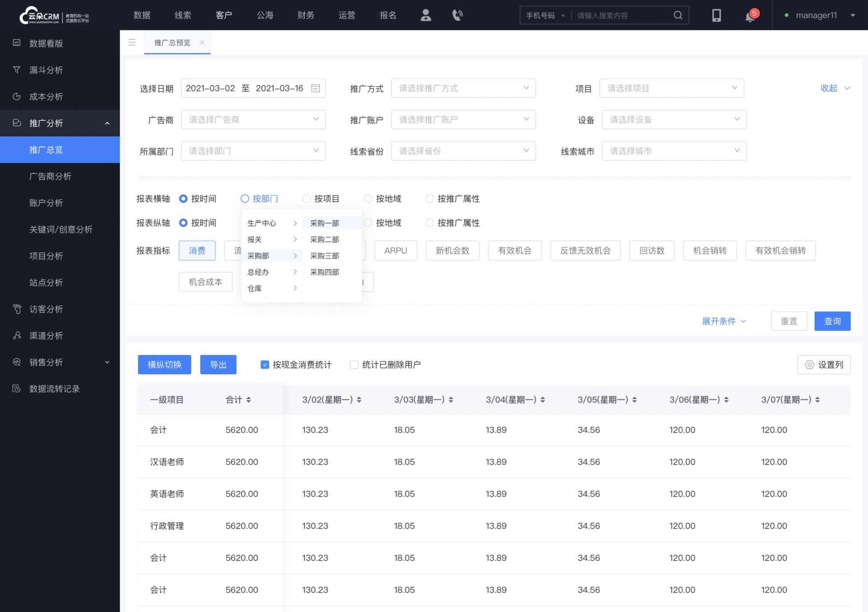Click the 数据流转记录 data flow record icon
Viewport: 868px width, 612px height.
[x=17, y=389]
